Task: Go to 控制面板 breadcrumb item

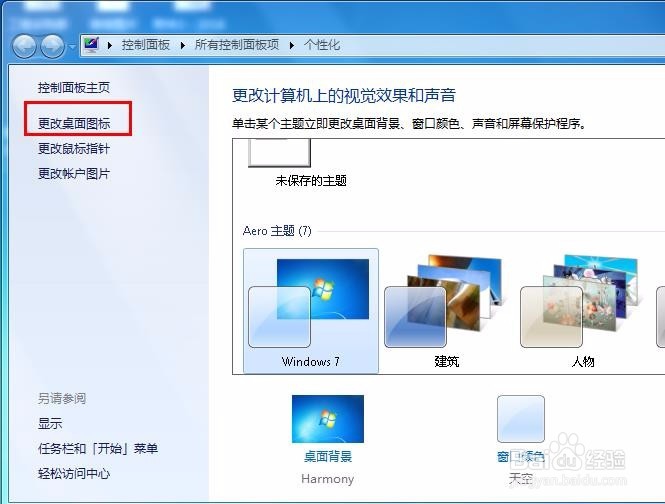Action: pyautogui.click(x=145, y=45)
